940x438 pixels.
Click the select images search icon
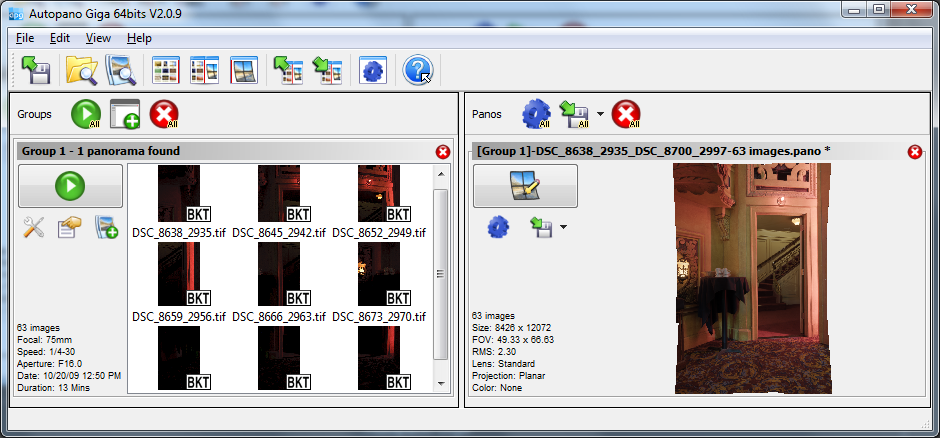[x=120, y=70]
